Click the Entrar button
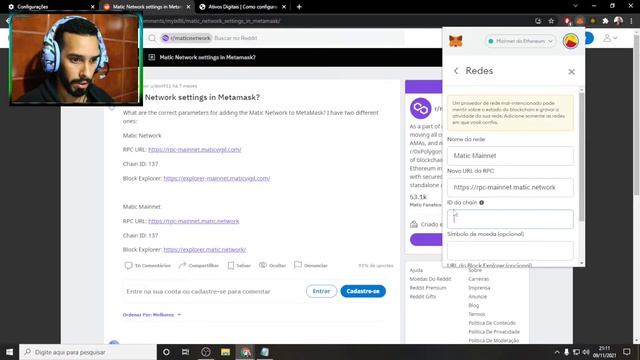Screen dimensions: 640x360 coord(321,291)
